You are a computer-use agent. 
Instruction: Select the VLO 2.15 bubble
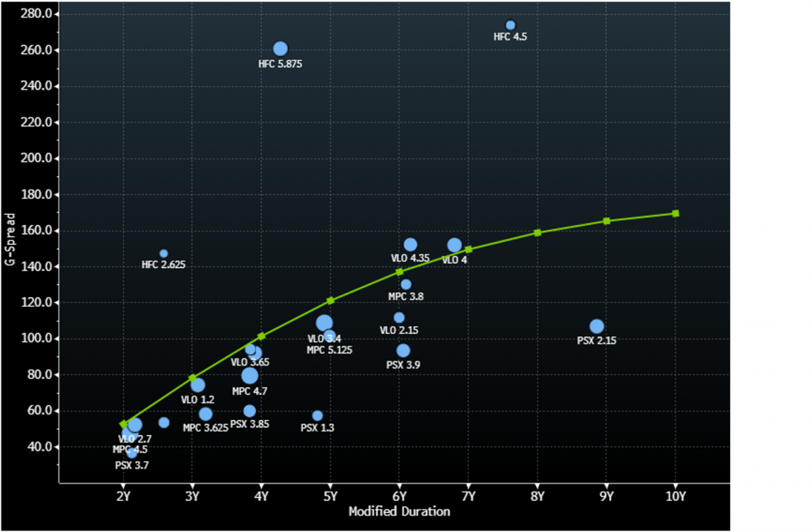(x=399, y=318)
